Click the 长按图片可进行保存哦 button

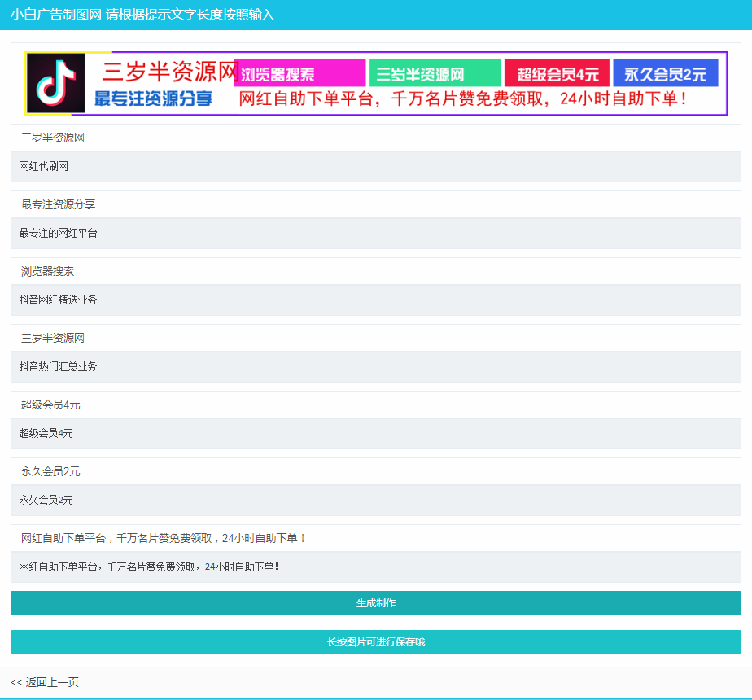pos(375,642)
